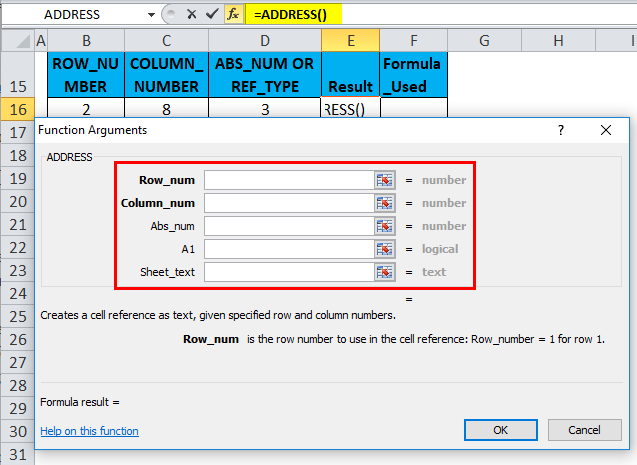Click the dialog help question mark
The height and width of the screenshot is (465, 637).
(x=561, y=130)
